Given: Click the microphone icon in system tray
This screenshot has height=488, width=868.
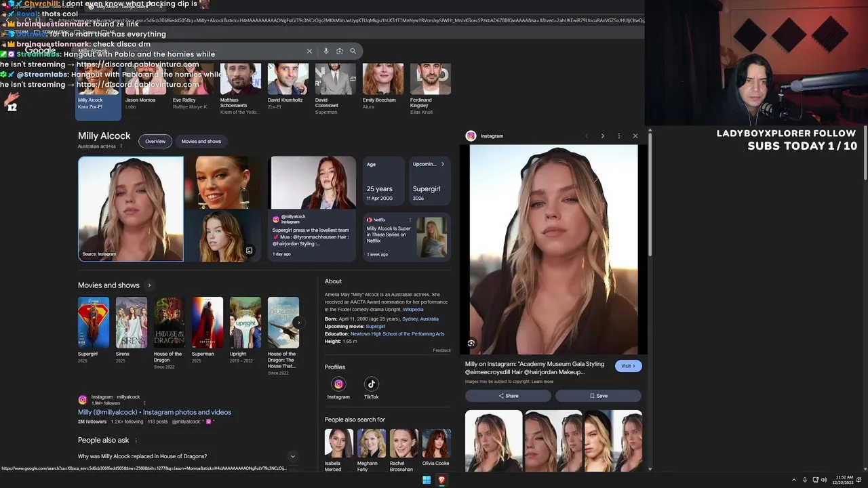Looking at the screenshot, I should 805,480.
